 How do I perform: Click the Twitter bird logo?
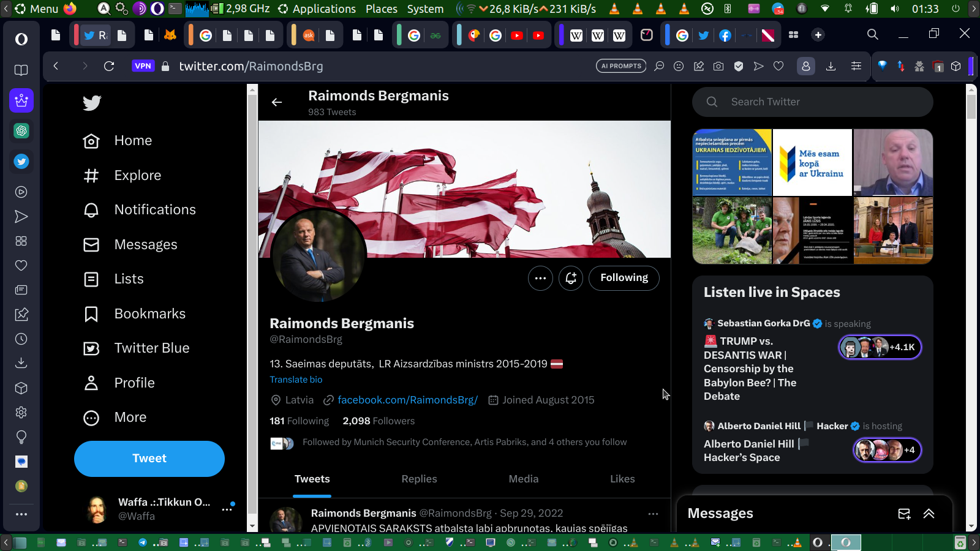(x=92, y=103)
